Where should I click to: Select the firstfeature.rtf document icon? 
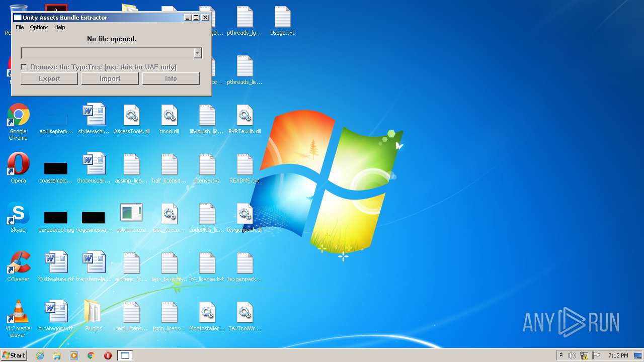pos(56,267)
